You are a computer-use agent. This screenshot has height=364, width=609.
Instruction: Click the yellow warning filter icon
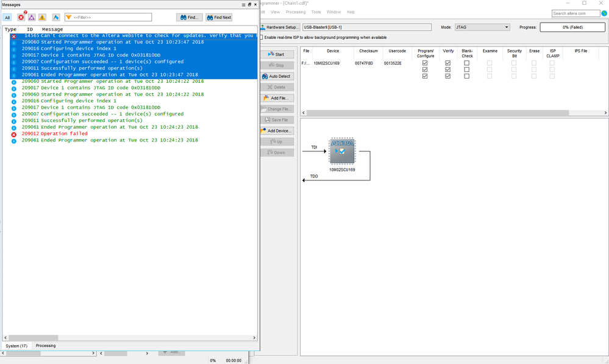point(42,17)
